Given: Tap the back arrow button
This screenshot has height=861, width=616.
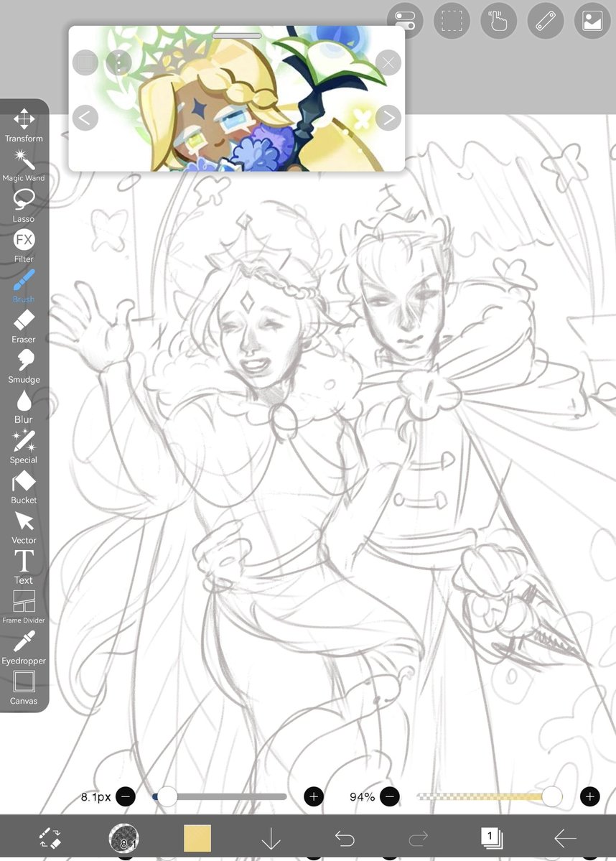Looking at the screenshot, I should click(x=565, y=839).
